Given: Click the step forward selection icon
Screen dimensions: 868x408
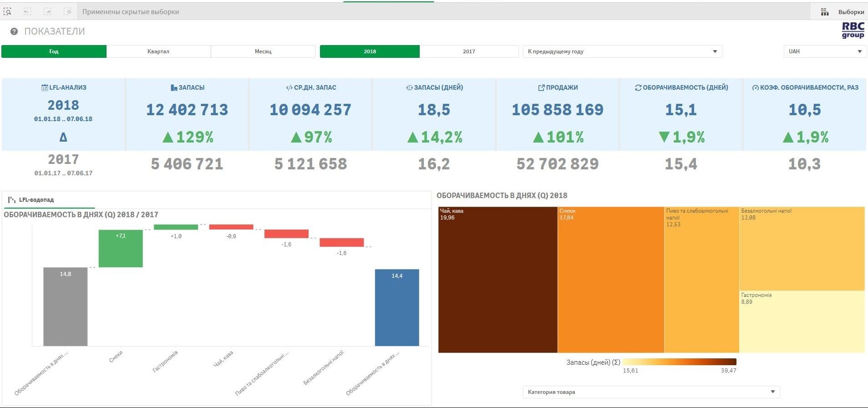Looking at the screenshot, I should [47, 12].
